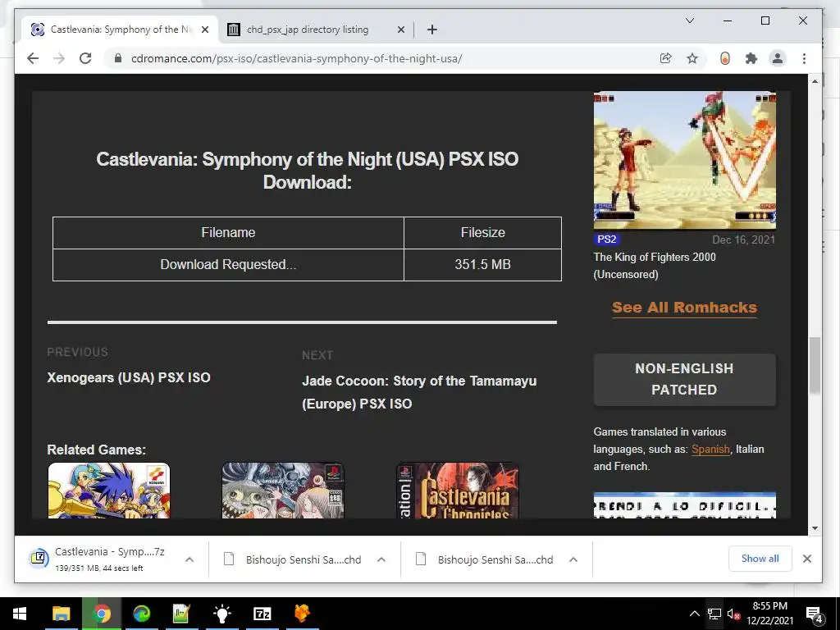Viewport: 840px width, 630px height.
Task: Show hidden system tray icons
Action: [694, 614]
